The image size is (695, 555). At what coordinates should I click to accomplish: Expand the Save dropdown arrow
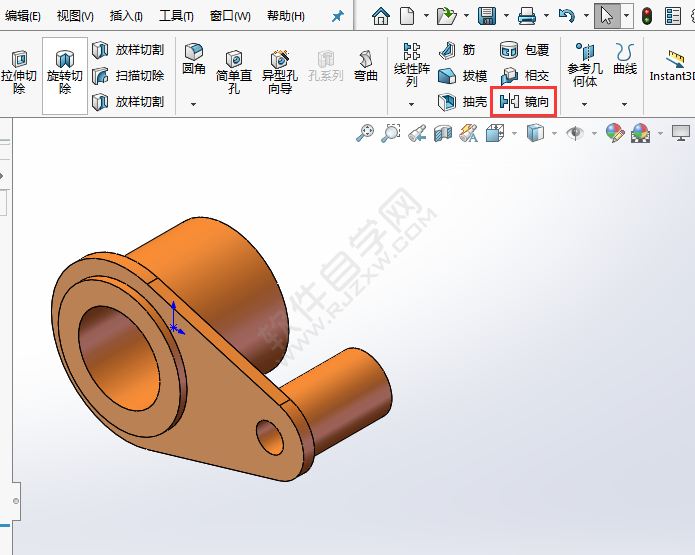[506, 16]
